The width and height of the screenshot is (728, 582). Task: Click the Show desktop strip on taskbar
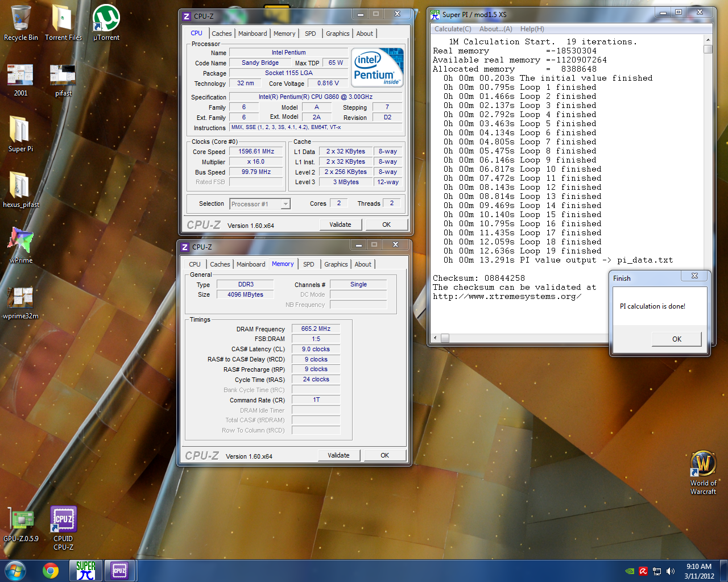[723, 571]
